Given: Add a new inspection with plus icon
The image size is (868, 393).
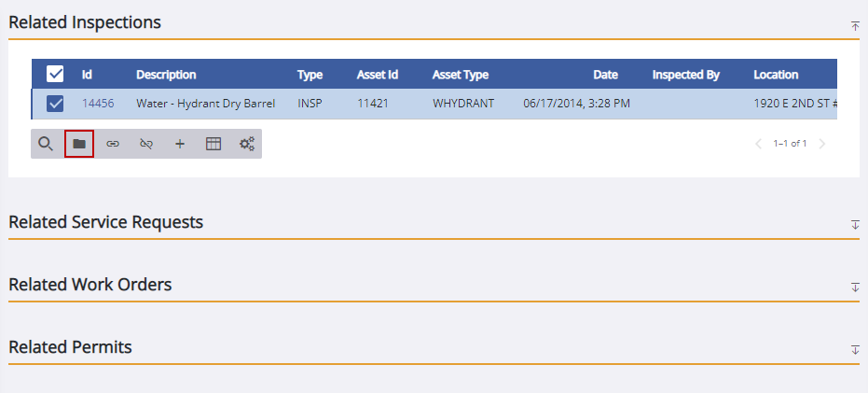Looking at the screenshot, I should coord(180,144).
